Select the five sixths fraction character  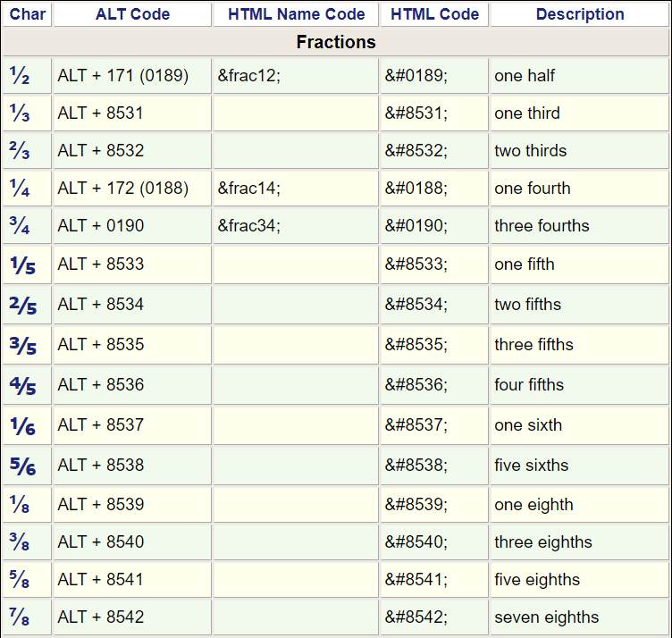pyautogui.click(x=22, y=466)
